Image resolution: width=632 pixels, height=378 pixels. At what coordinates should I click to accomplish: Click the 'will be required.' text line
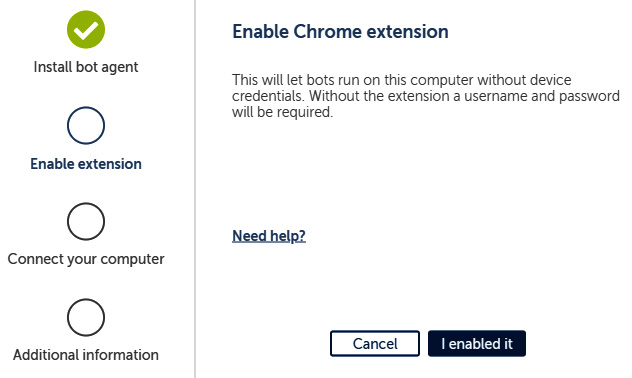click(x=283, y=112)
